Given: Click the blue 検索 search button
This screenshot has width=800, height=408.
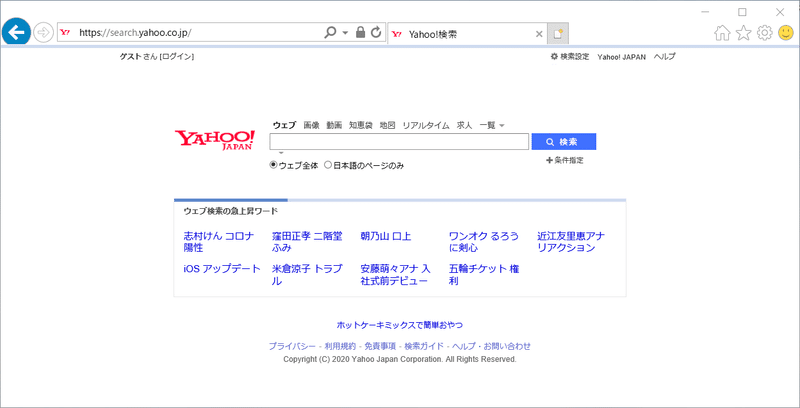Looking at the screenshot, I should coord(564,142).
